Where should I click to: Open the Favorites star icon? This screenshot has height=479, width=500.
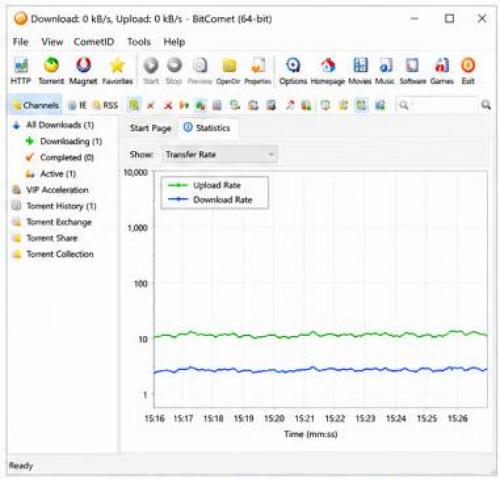click(x=117, y=71)
